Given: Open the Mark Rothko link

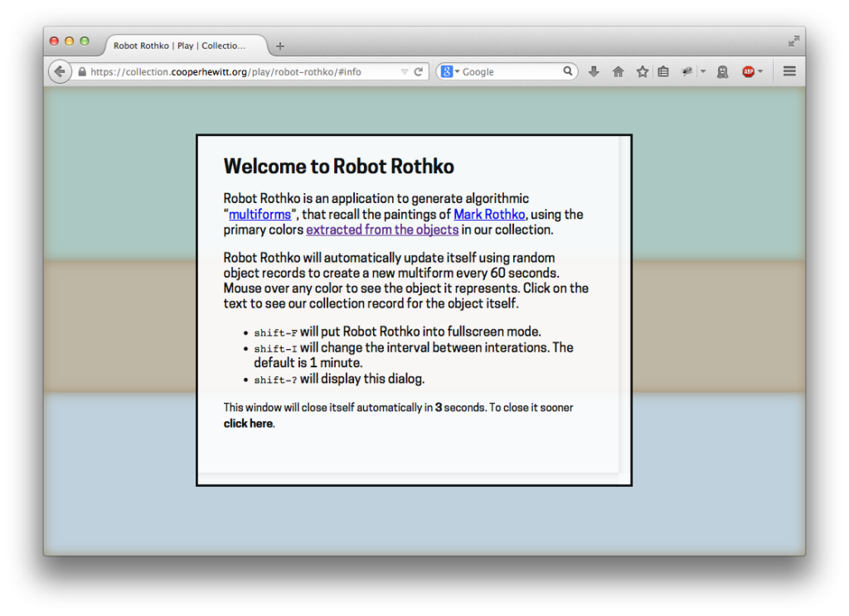Looking at the screenshot, I should tap(489, 215).
